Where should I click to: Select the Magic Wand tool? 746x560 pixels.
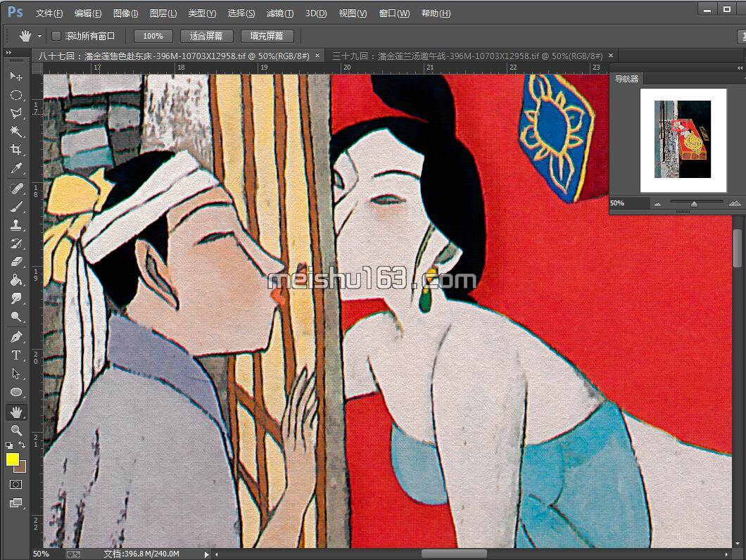pos(15,131)
